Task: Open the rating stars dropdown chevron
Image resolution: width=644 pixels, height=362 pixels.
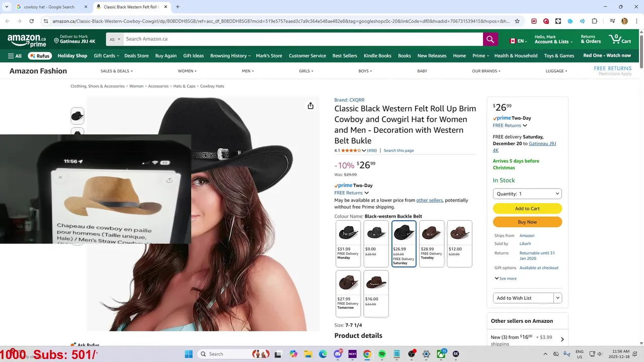Action: (x=364, y=150)
